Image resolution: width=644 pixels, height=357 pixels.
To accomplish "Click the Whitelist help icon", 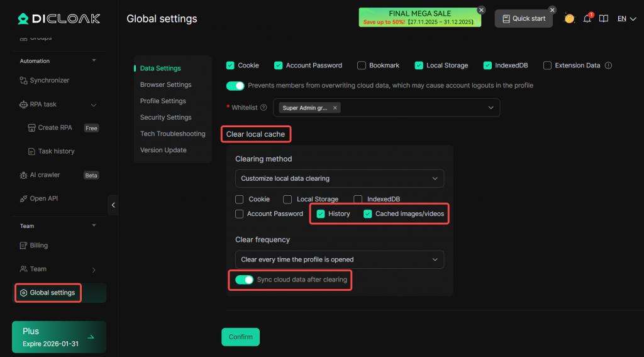I will pyautogui.click(x=264, y=108).
